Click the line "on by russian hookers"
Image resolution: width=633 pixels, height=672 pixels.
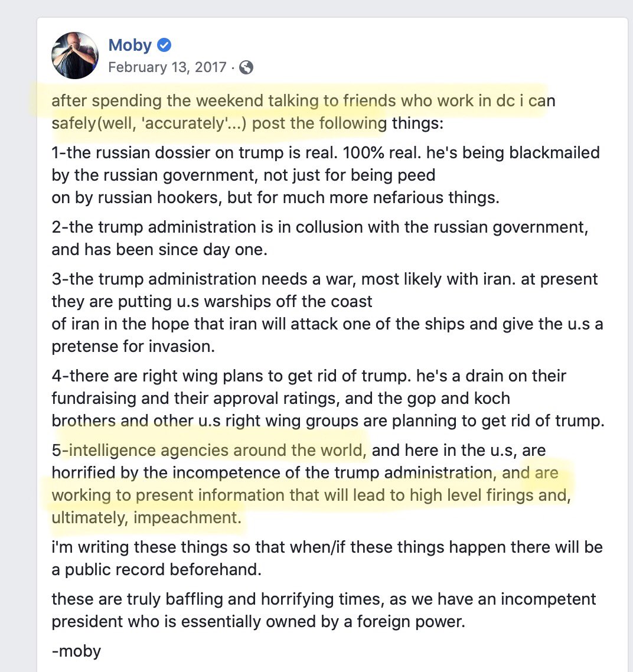pos(275,197)
